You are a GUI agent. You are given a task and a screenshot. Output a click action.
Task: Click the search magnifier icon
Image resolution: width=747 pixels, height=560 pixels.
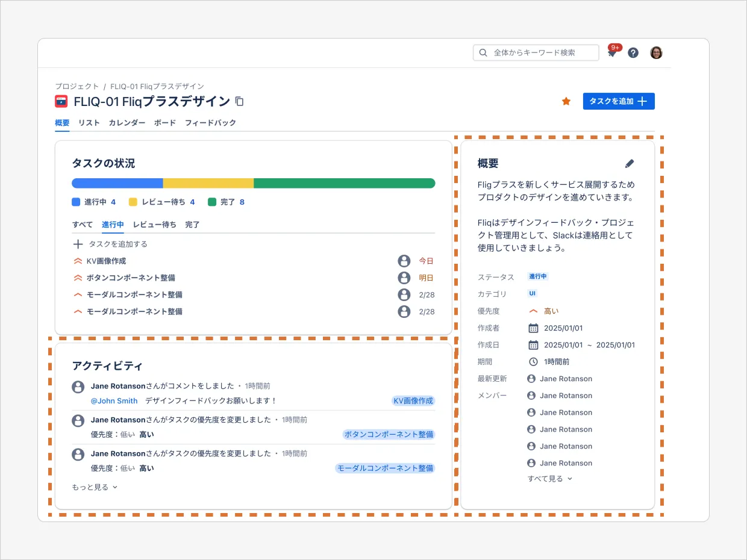(x=483, y=52)
